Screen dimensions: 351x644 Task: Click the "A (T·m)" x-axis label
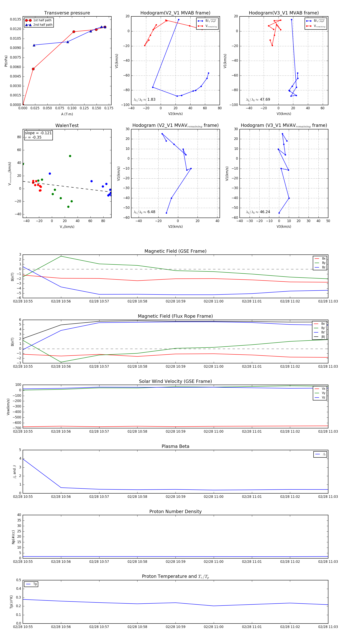[x=67, y=114]
